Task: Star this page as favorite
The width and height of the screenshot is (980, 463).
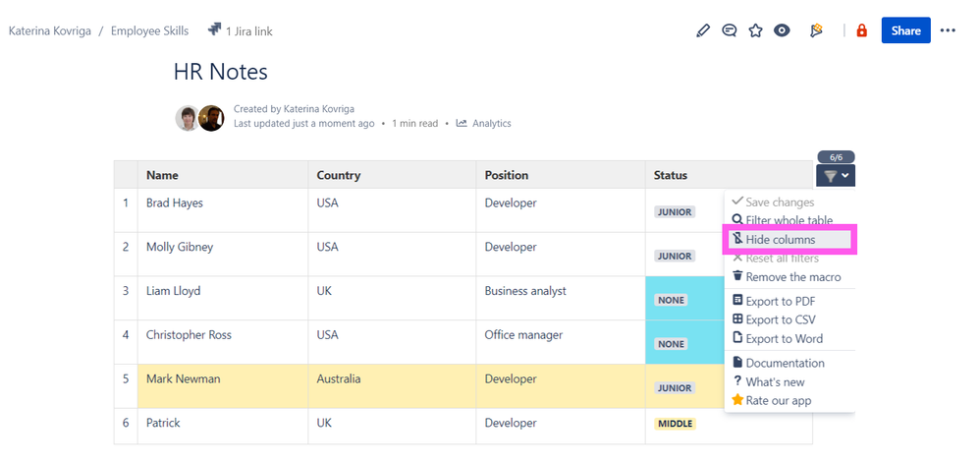Action: click(x=755, y=30)
